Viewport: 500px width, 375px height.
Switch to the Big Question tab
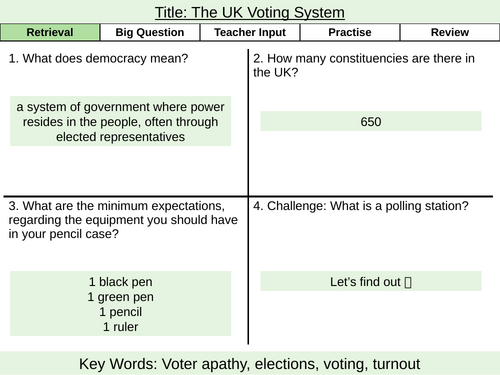[x=150, y=32]
